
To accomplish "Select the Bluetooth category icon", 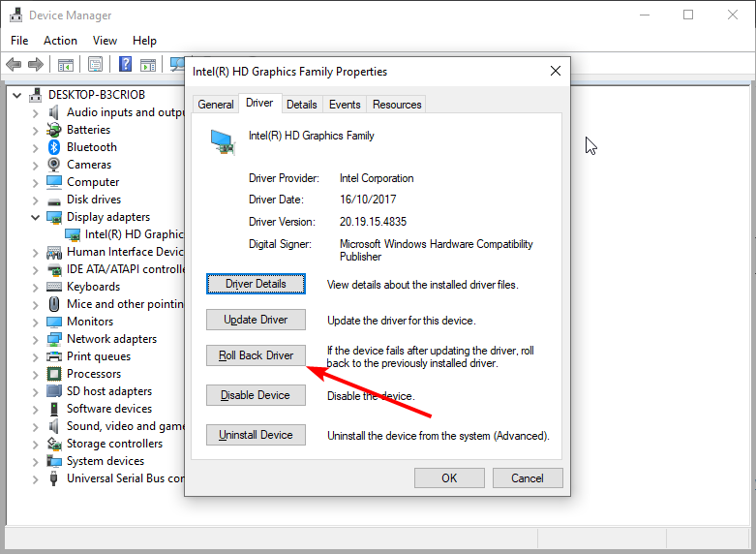I will tap(54, 147).
